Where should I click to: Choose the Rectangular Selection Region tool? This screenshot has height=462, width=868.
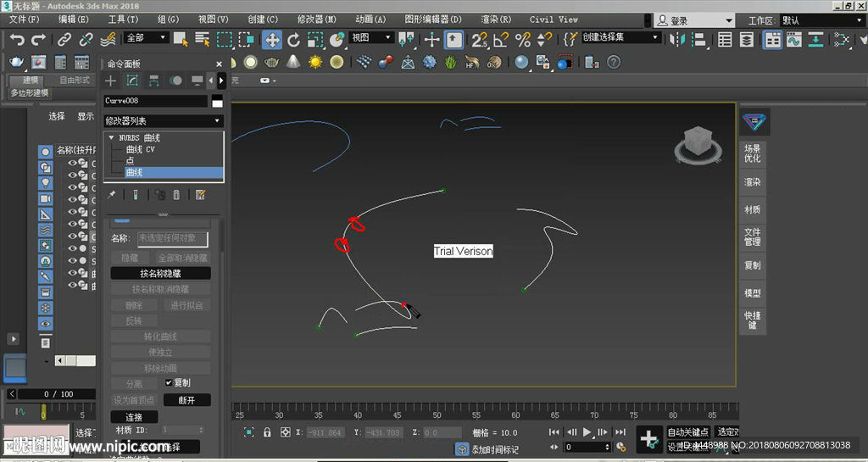(224, 40)
